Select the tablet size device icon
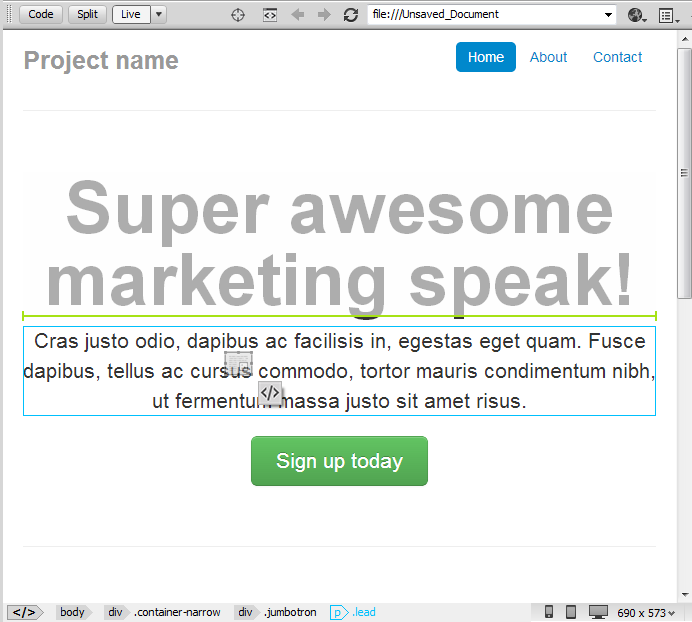The width and height of the screenshot is (692, 622). [571, 612]
